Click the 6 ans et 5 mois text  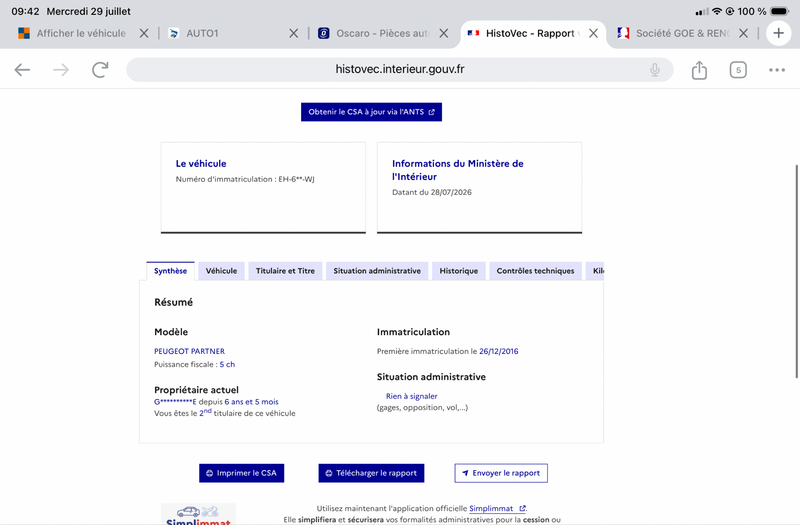(252, 402)
